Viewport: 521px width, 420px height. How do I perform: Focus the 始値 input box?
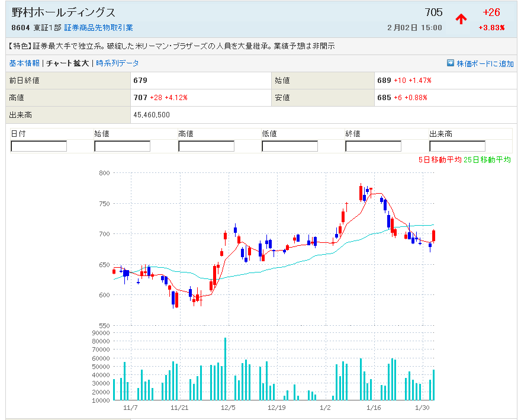pyautogui.click(x=122, y=146)
